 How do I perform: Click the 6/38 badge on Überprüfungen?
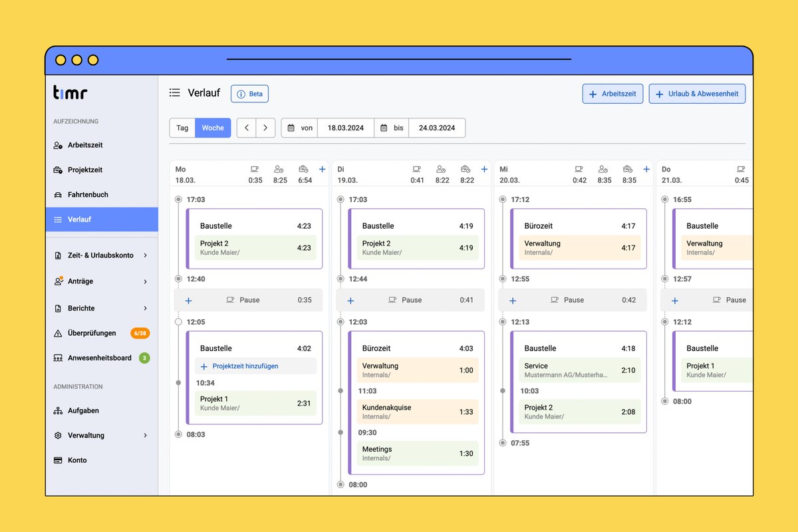140,333
